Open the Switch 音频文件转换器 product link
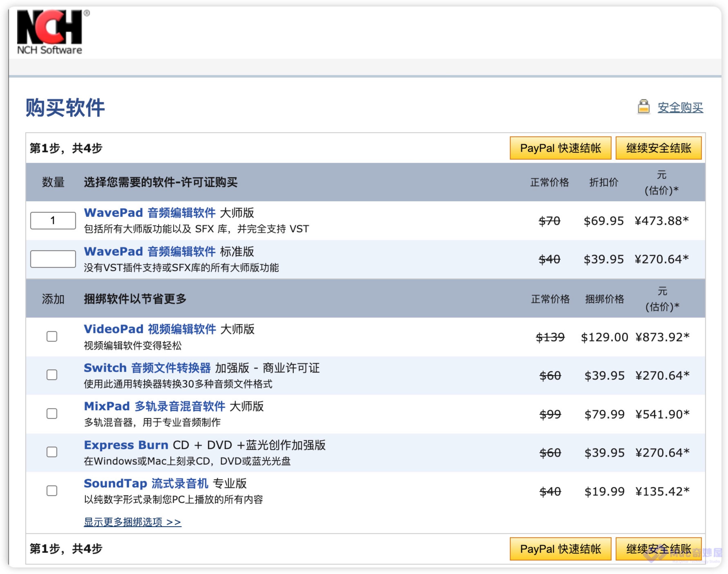 147,368
